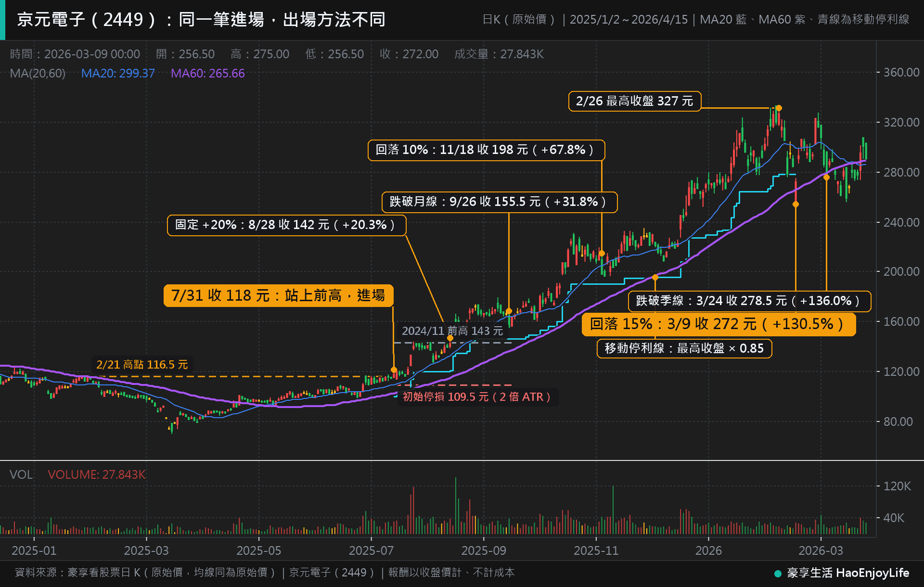Click the MA60 purple value label
The image size is (924, 587).
pos(208,74)
